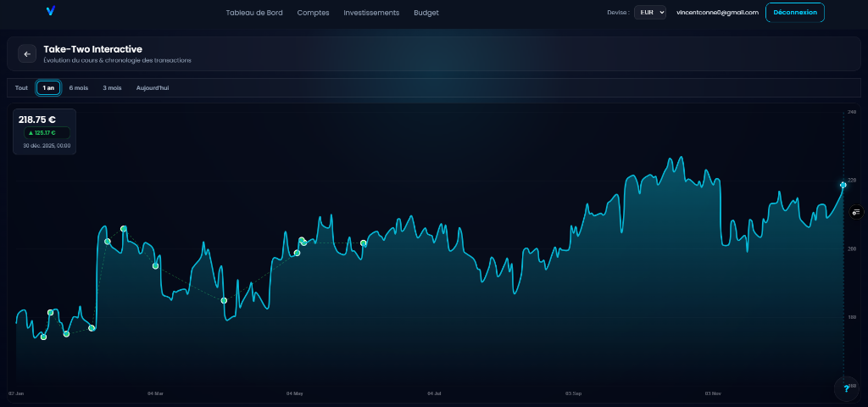The image size is (868, 407).
Task: Navigate to Comptes
Action: [x=314, y=13]
